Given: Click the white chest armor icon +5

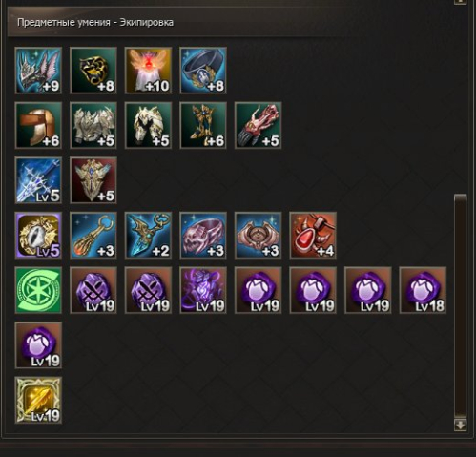Looking at the screenshot, I should [93, 125].
